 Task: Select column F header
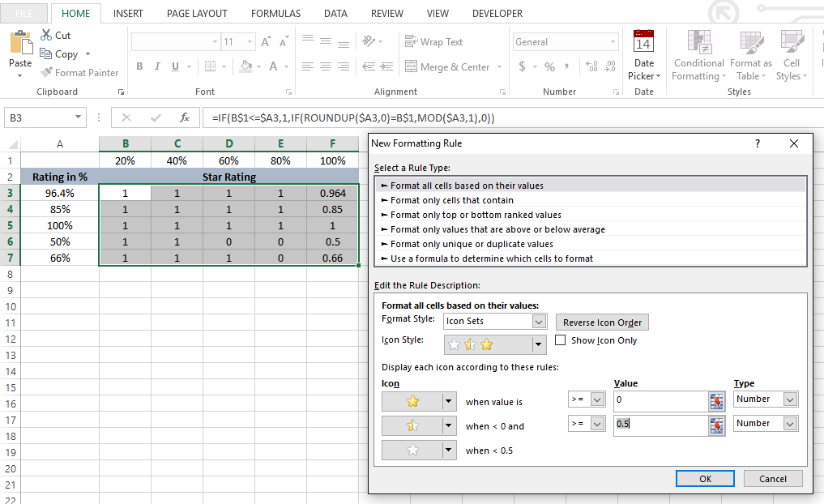click(333, 143)
